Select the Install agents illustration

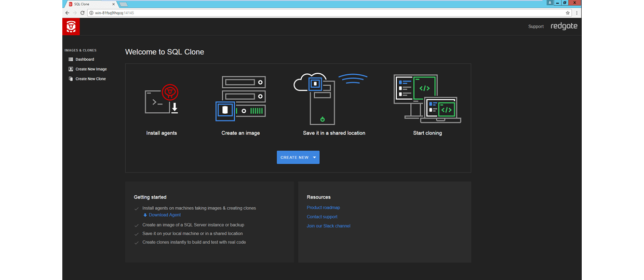click(x=162, y=100)
